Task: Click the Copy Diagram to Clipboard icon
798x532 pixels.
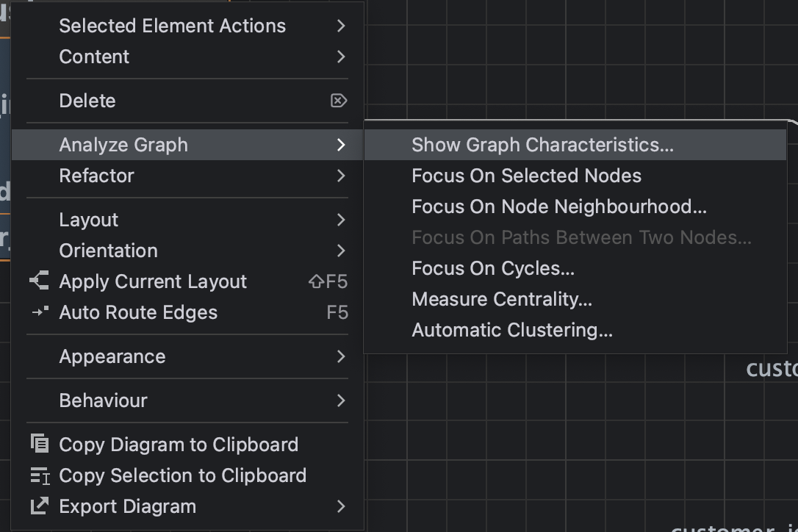Action: 39,444
